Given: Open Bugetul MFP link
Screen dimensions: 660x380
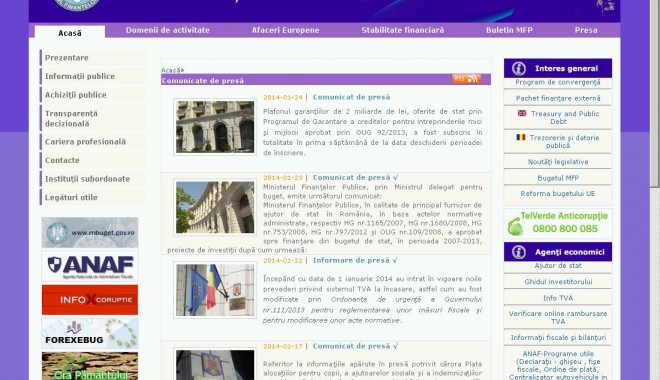Looking at the screenshot, I should coord(558,178).
